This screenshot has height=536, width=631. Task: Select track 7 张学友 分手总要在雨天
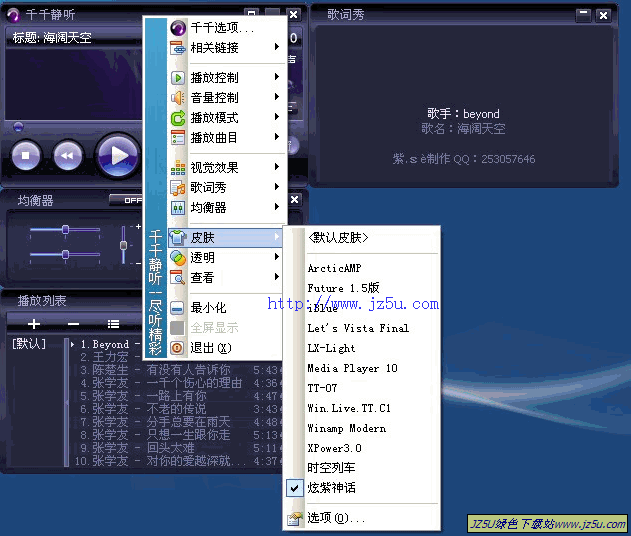[179, 422]
